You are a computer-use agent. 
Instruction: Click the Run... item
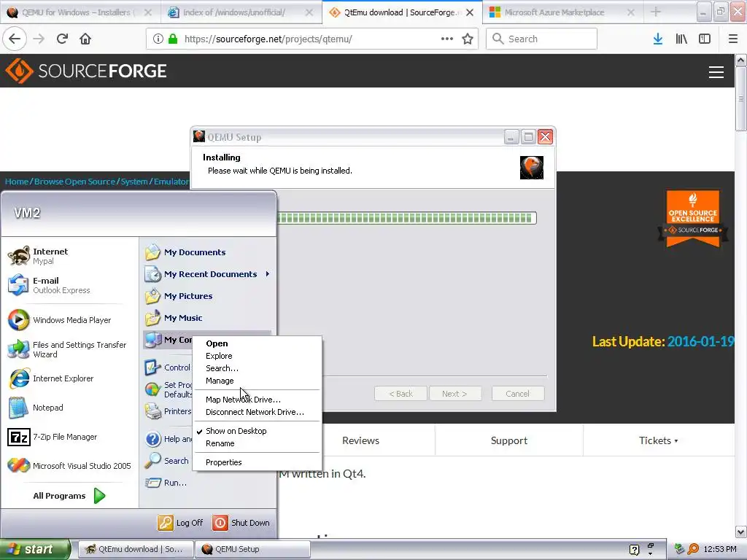point(168,483)
